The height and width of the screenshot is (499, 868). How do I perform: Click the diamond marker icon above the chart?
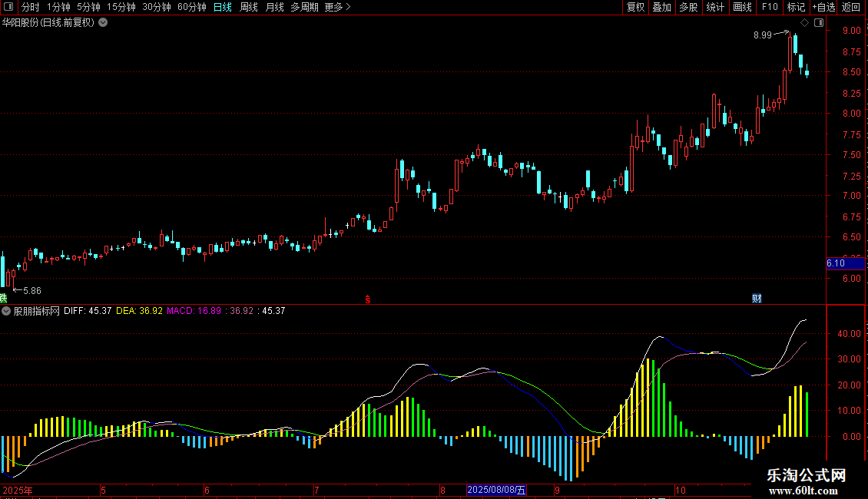pos(804,23)
